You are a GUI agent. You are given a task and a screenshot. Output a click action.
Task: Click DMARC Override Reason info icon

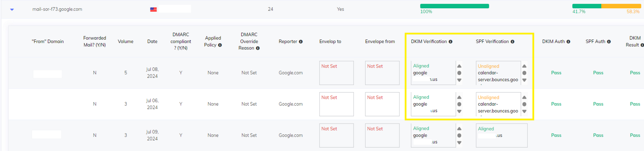tap(258, 48)
